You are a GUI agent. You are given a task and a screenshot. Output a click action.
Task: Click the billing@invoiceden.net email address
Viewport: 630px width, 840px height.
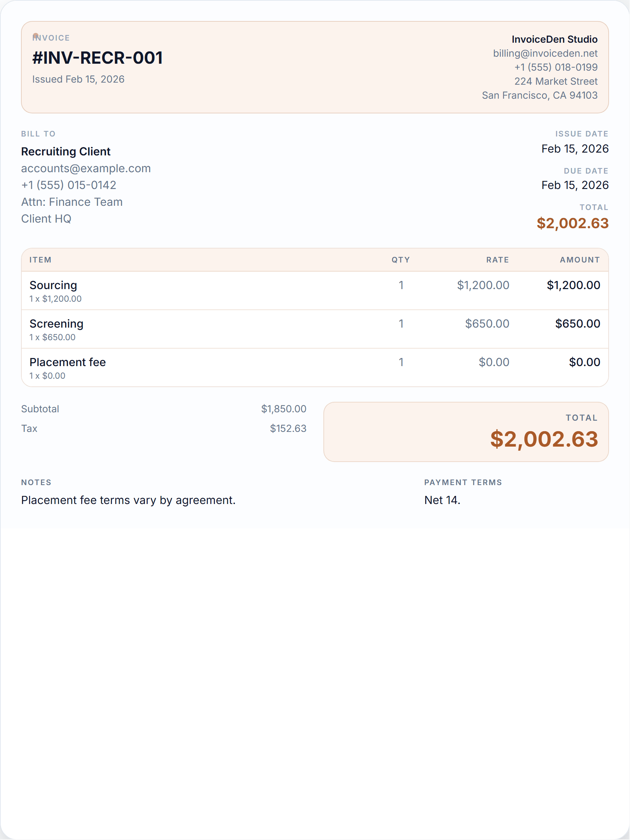545,53
